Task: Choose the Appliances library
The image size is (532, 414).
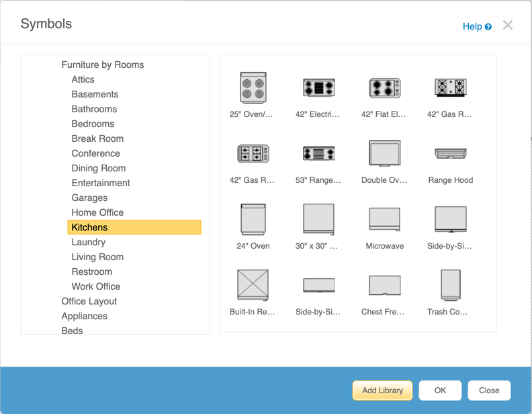Action: tap(84, 316)
